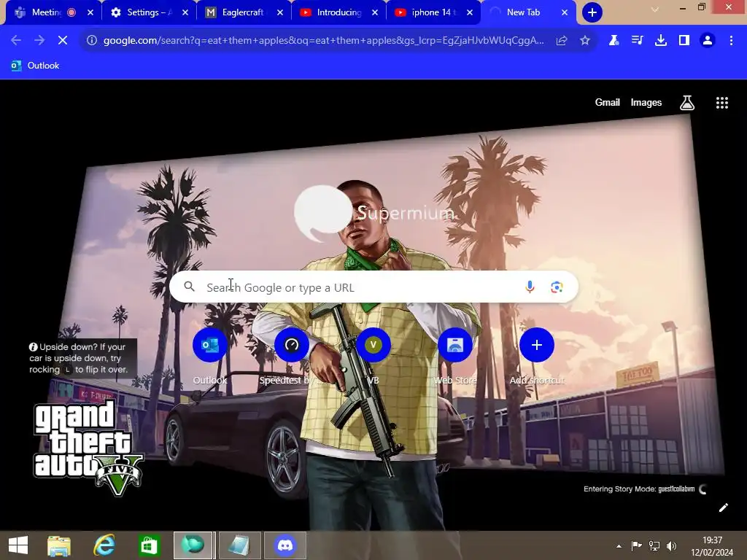Open the Speedtest shortcut tile
The image size is (747, 560).
pyautogui.click(x=291, y=356)
